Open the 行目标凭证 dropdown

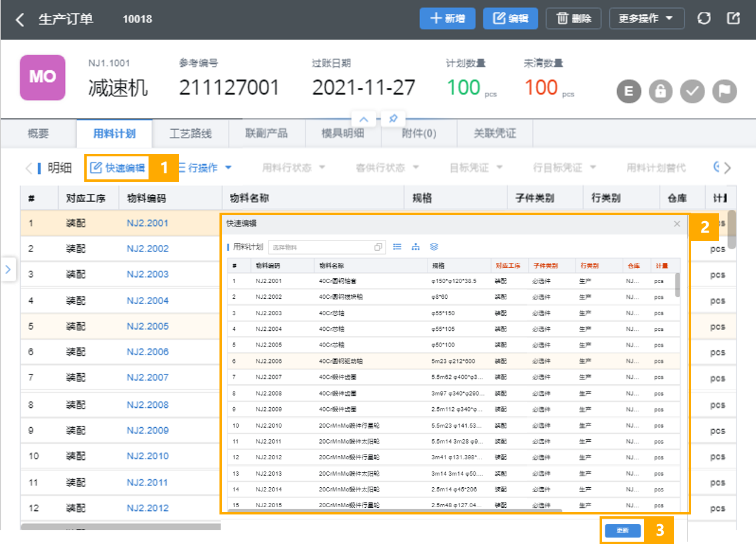pos(564,168)
